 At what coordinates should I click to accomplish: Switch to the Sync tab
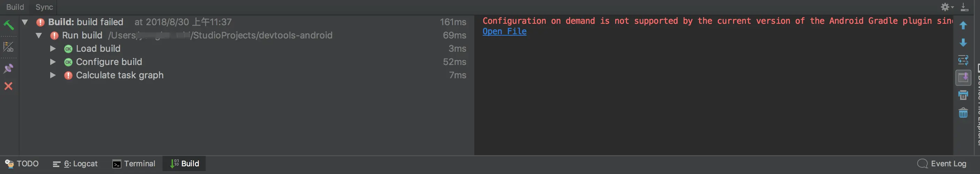pyautogui.click(x=44, y=7)
